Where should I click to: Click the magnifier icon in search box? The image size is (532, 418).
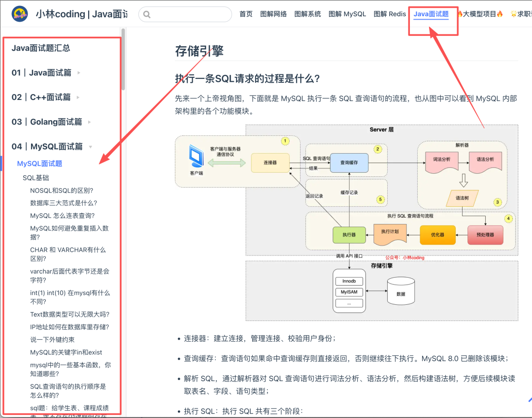(147, 15)
